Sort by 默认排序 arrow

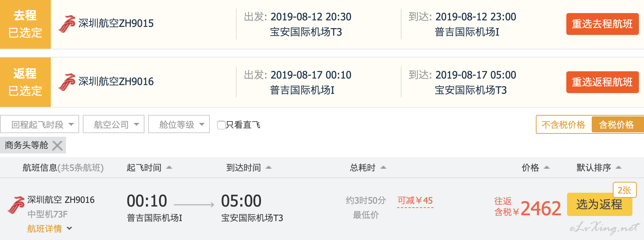tap(619, 168)
